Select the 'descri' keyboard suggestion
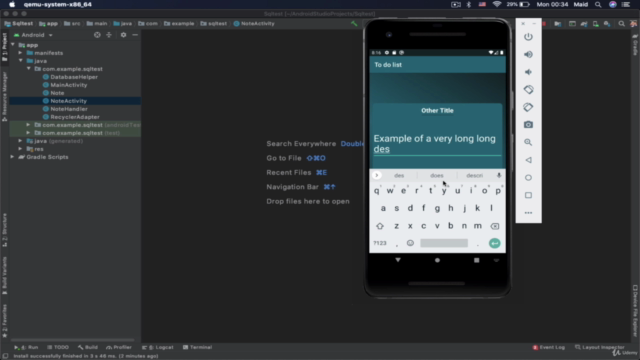This screenshot has height=360, width=640. pyautogui.click(x=474, y=176)
